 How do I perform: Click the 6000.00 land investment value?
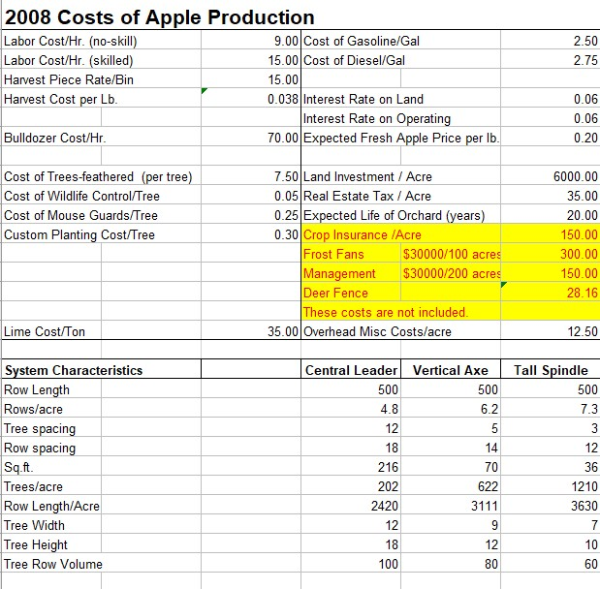(x=576, y=176)
